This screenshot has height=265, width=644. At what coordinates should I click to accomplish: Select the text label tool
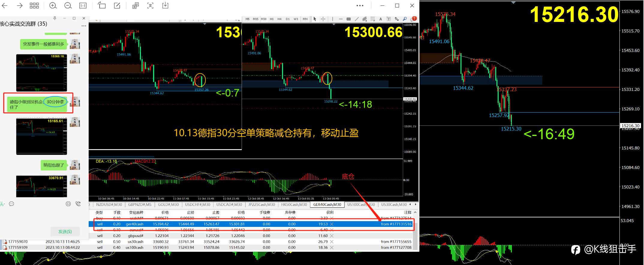[389, 19]
